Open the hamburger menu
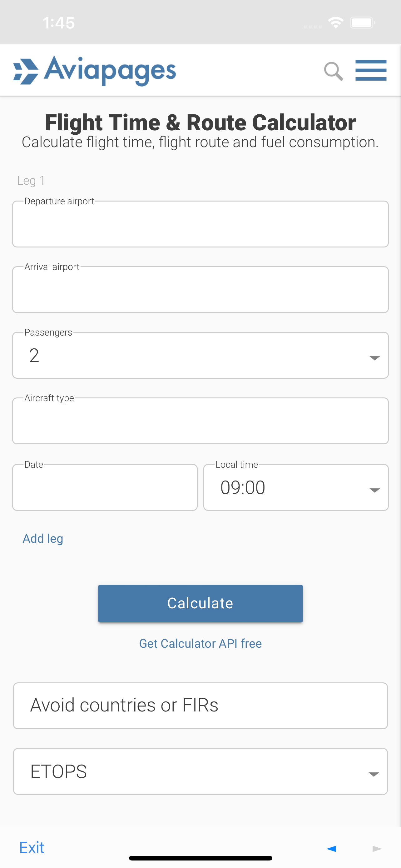The image size is (401, 868). click(x=371, y=70)
